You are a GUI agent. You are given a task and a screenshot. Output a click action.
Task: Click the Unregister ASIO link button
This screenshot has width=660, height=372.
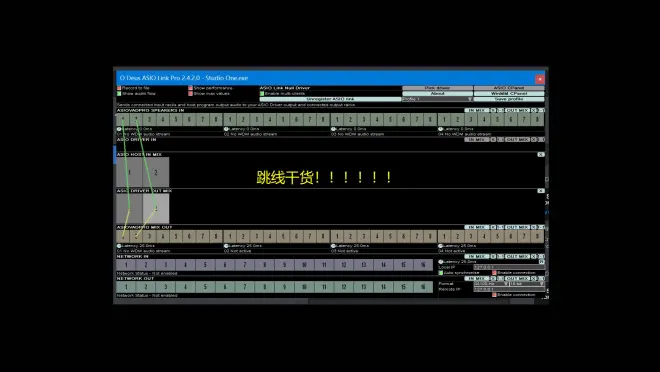[x=330, y=99]
